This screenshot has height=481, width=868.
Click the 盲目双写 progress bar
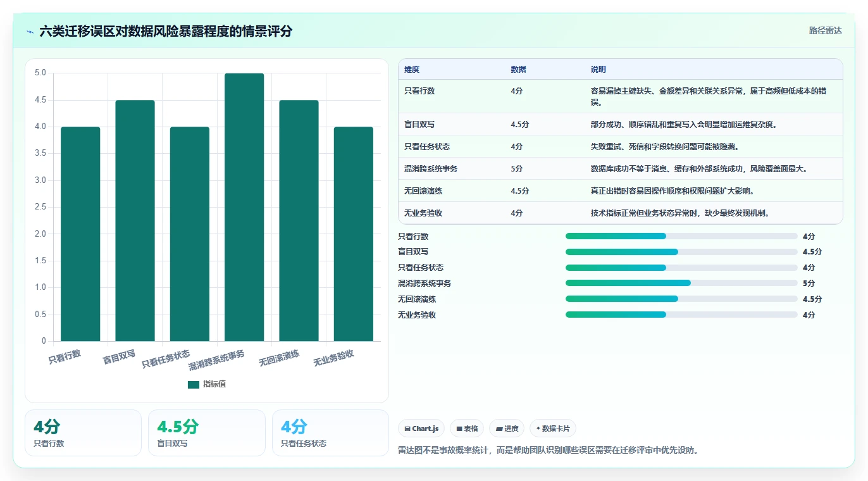click(681, 252)
